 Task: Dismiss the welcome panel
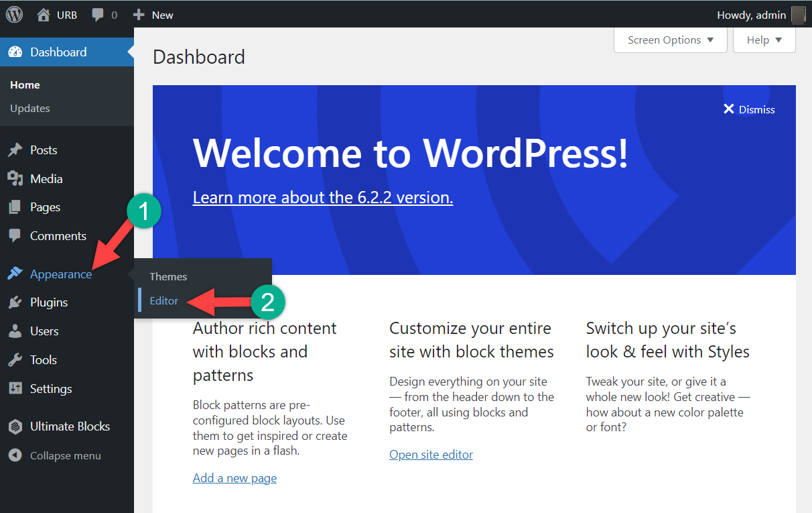point(749,109)
